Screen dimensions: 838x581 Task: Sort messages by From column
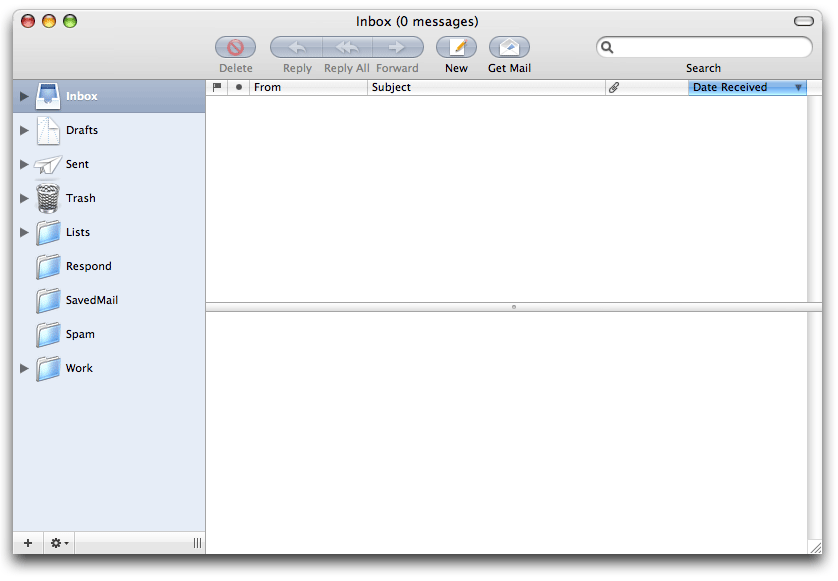pyautogui.click(x=308, y=87)
